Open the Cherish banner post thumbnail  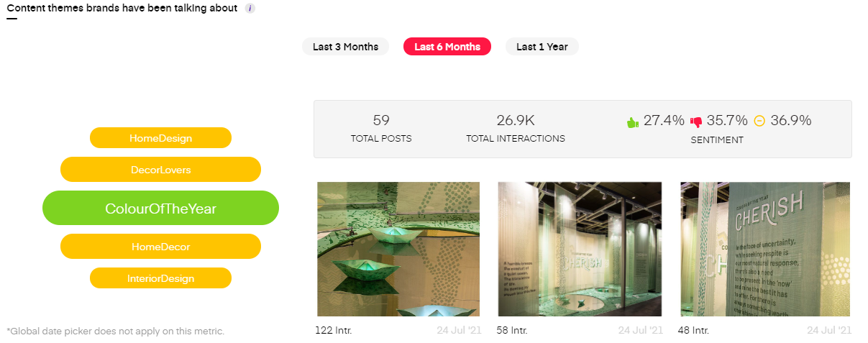pyautogui.click(x=765, y=249)
